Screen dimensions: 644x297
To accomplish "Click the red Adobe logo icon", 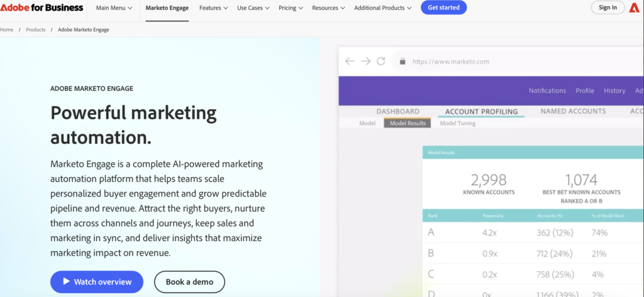I will (634, 8).
